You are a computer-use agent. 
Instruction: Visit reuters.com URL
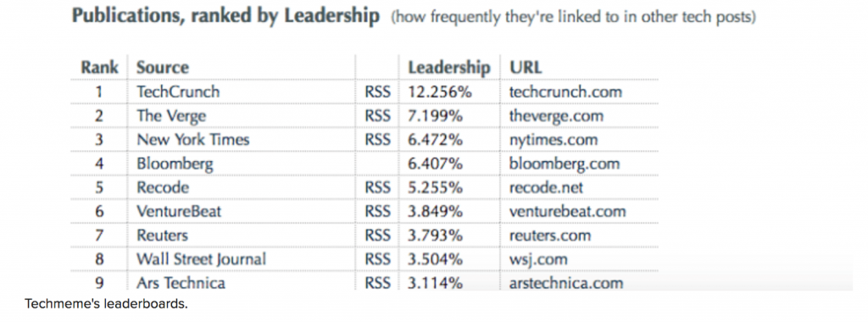[549, 236]
